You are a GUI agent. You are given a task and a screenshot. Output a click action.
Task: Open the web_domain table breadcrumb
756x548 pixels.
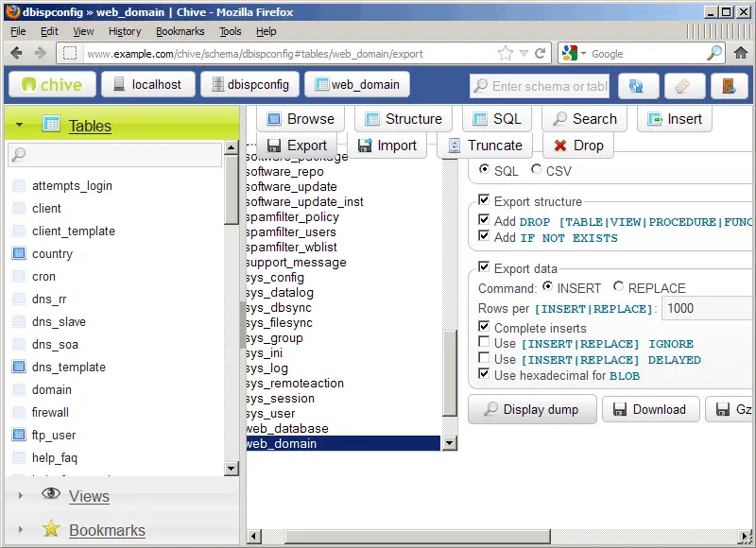coord(357,85)
